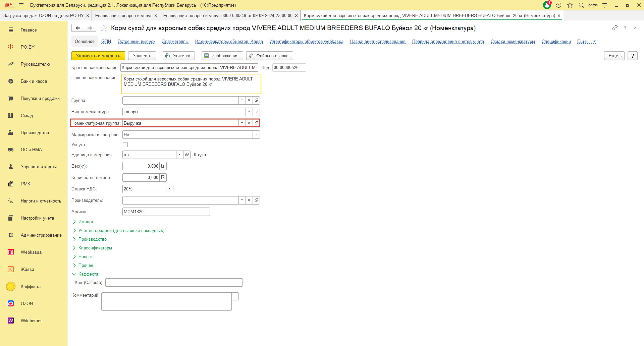Open Производство factory icon in sidebar
Screen dimensions: 644x346
click(11, 132)
